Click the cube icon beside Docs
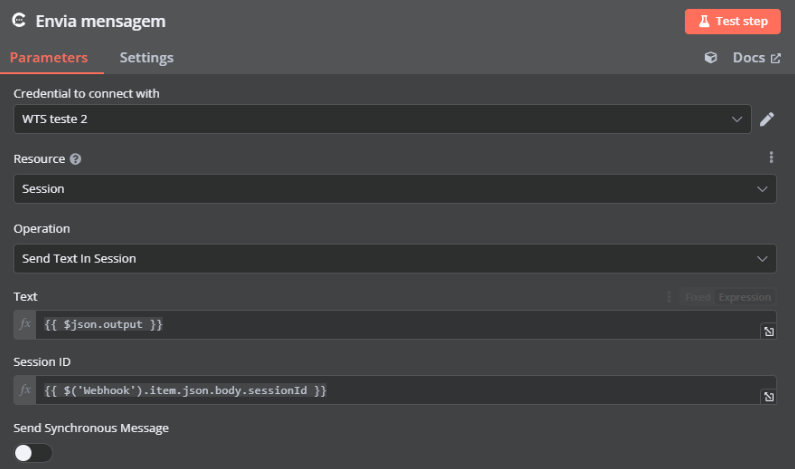The height and width of the screenshot is (469, 795). click(711, 58)
